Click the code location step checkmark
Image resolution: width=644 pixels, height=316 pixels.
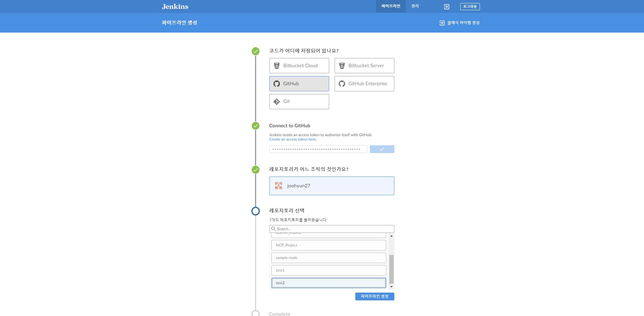tap(255, 51)
